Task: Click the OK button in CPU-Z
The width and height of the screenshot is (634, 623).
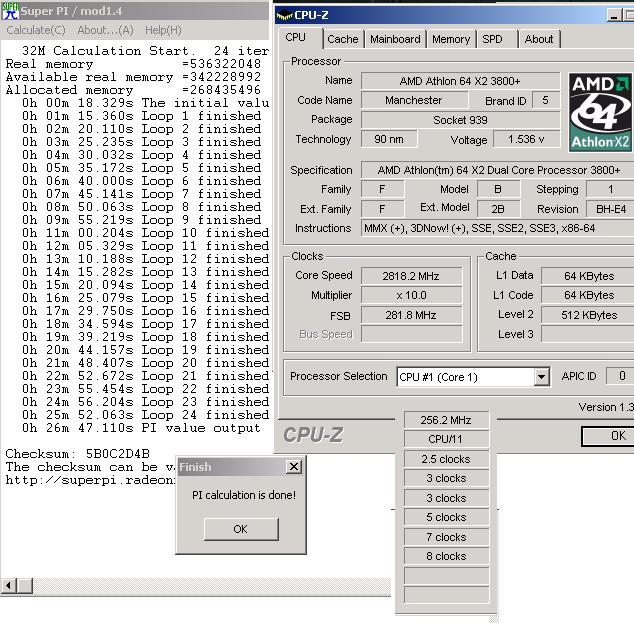Action: (617, 436)
